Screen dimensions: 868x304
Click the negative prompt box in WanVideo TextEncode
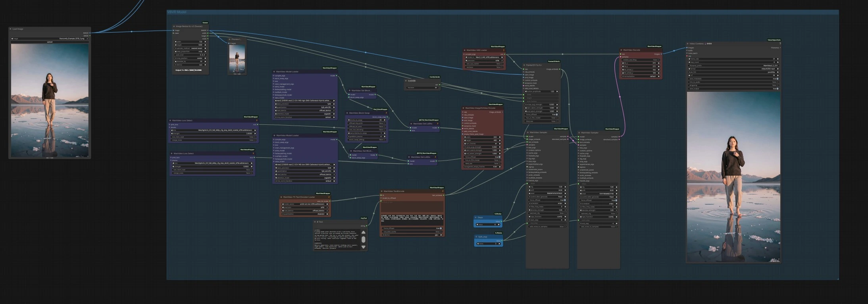pyautogui.click(x=412, y=220)
